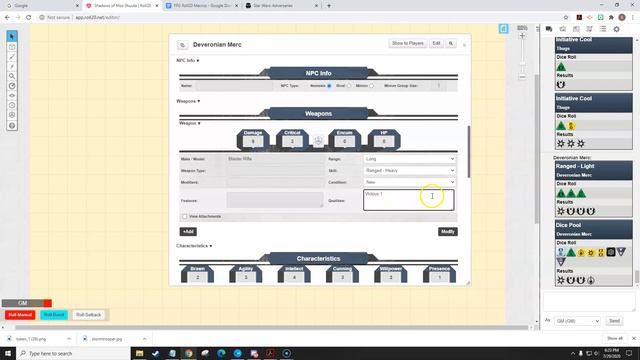
Task: Collapse the NPC Info section
Action: (188, 60)
